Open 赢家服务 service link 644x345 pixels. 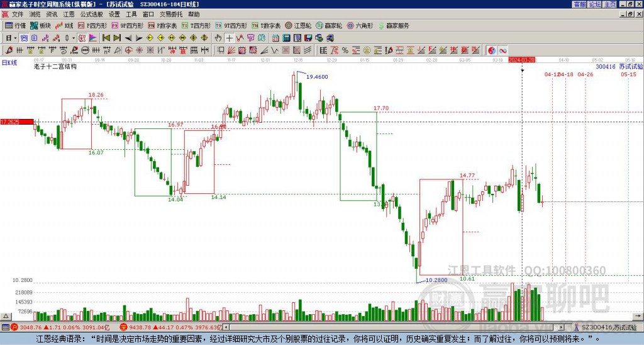click(394, 25)
